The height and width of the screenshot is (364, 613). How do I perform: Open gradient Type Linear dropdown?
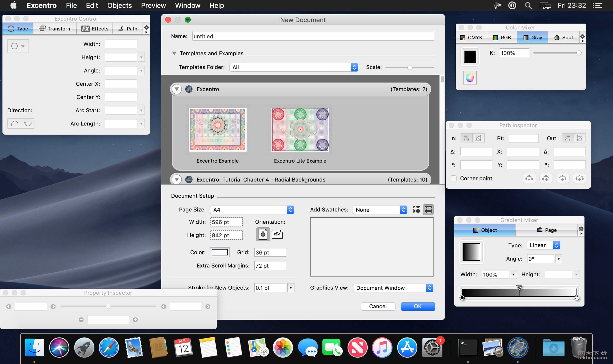tap(543, 245)
